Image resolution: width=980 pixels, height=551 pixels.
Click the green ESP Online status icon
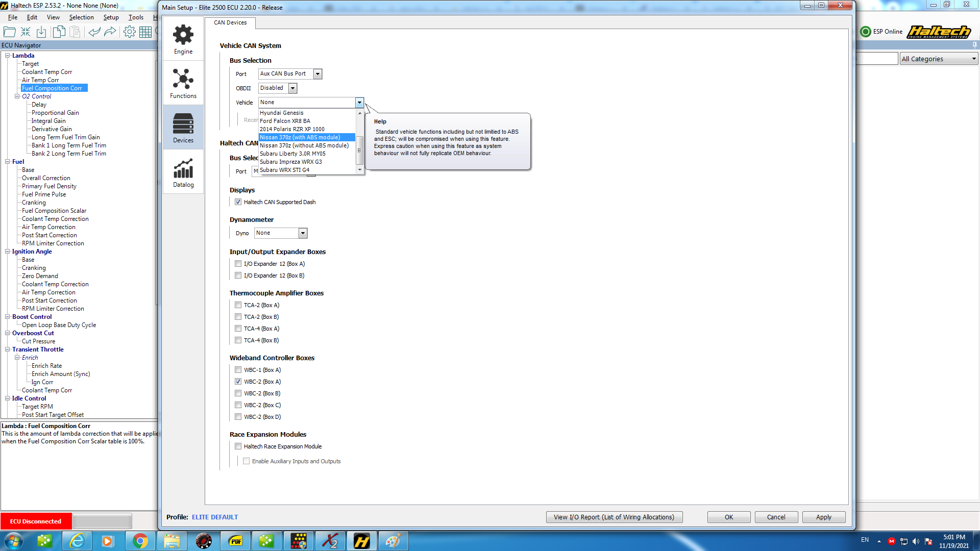pos(866,32)
